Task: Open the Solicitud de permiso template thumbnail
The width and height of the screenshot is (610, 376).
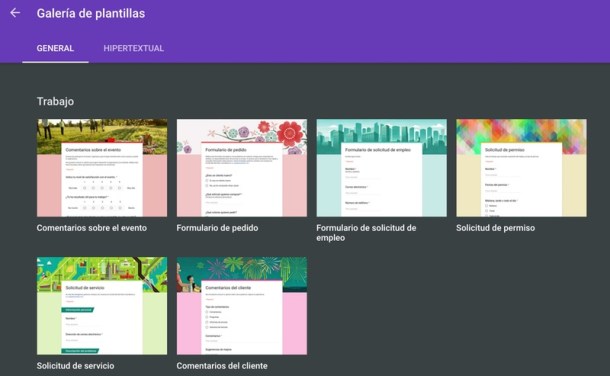Action: 521,168
